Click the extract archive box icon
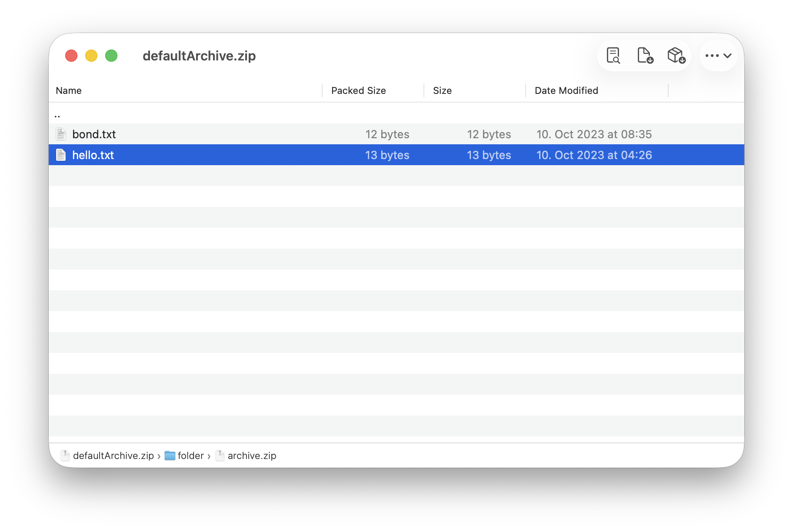 tap(676, 56)
